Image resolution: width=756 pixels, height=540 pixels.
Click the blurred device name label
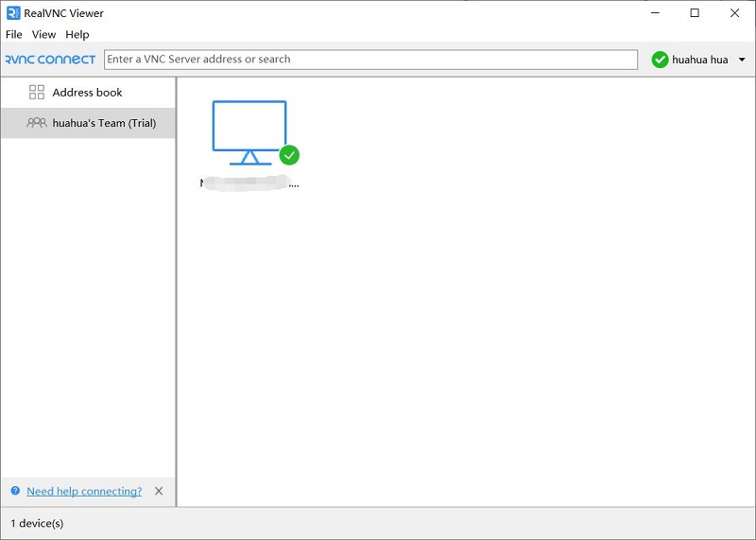pyautogui.click(x=249, y=183)
